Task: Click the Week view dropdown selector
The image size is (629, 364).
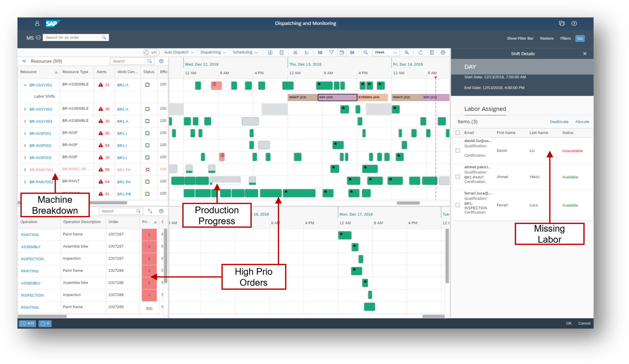Action: (386, 52)
